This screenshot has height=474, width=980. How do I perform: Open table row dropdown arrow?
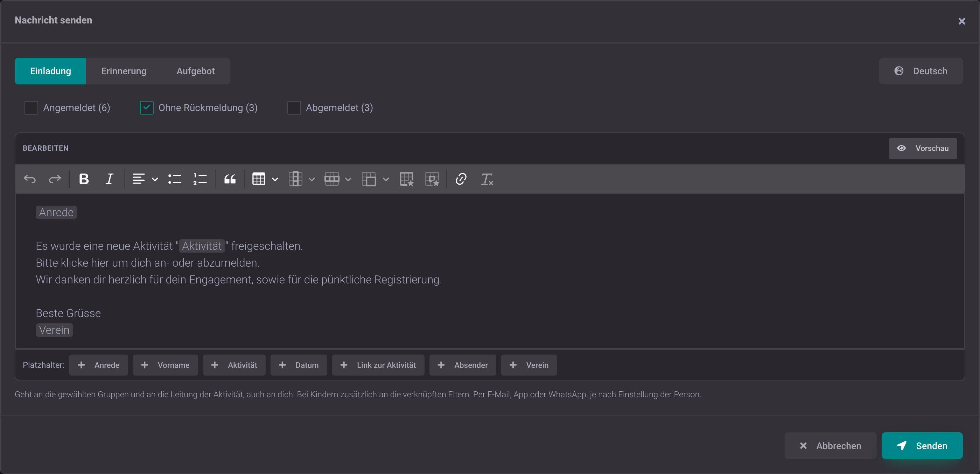[348, 179]
